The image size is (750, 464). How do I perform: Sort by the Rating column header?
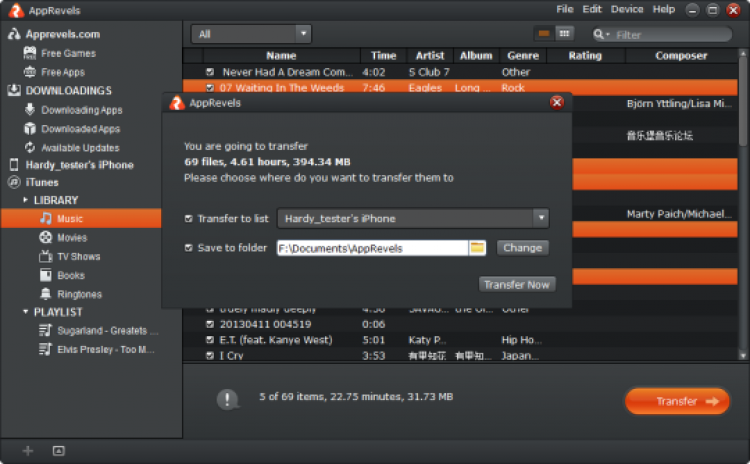click(x=585, y=55)
